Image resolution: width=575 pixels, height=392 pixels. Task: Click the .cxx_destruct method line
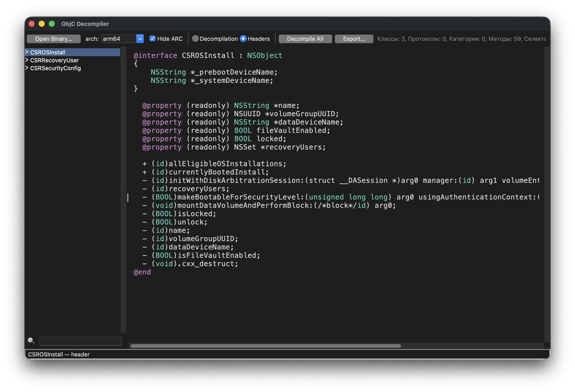190,264
